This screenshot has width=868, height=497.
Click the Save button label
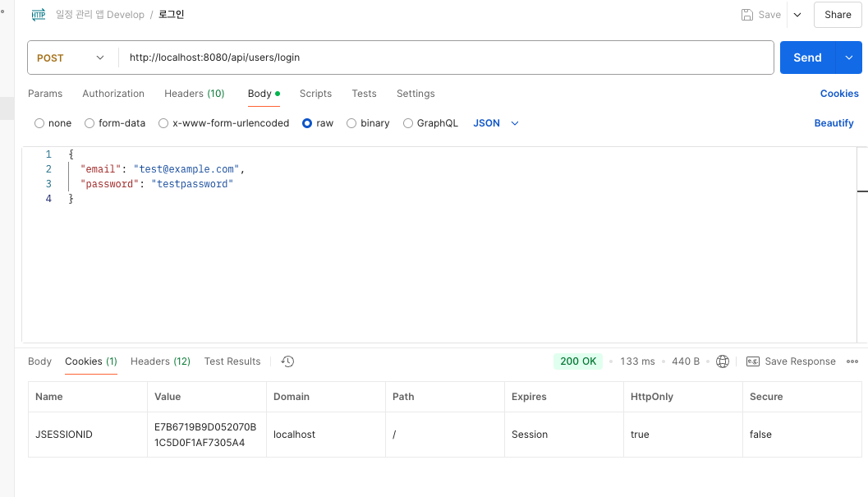[x=769, y=15]
